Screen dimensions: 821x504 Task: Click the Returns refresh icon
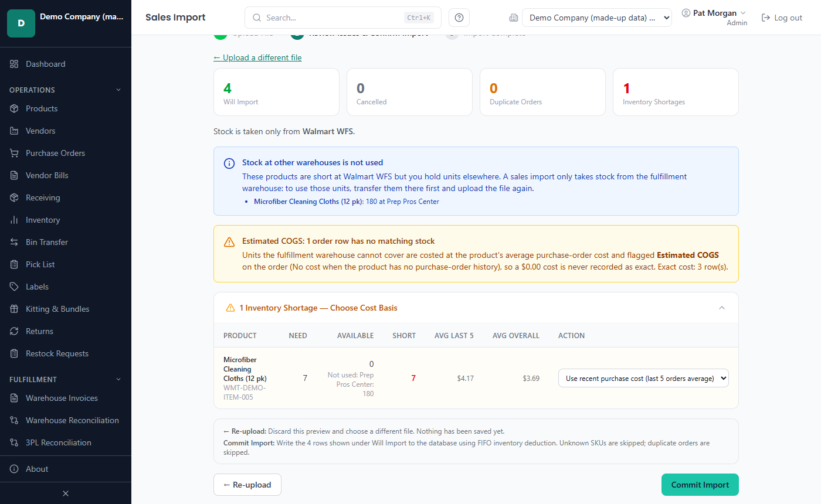coord(15,331)
